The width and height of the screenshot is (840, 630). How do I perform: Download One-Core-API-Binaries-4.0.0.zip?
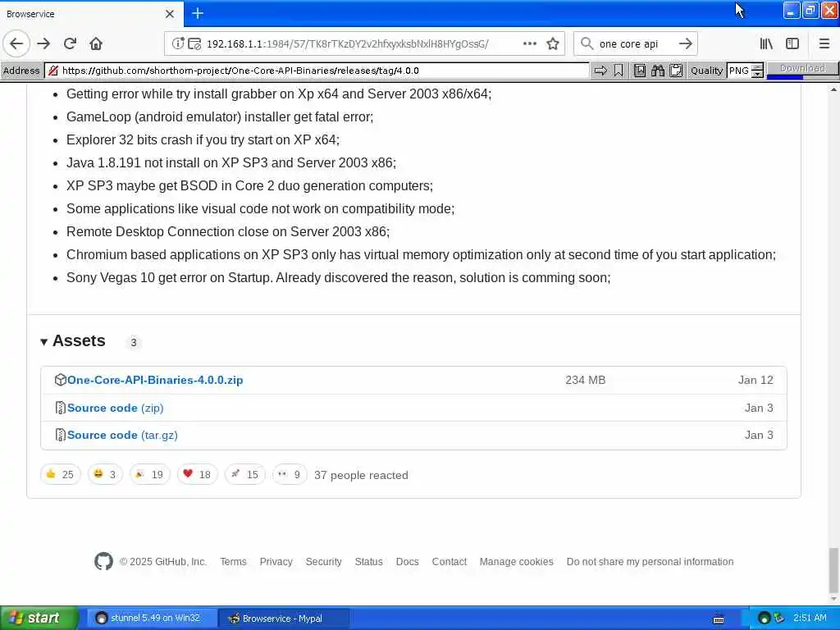(155, 380)
